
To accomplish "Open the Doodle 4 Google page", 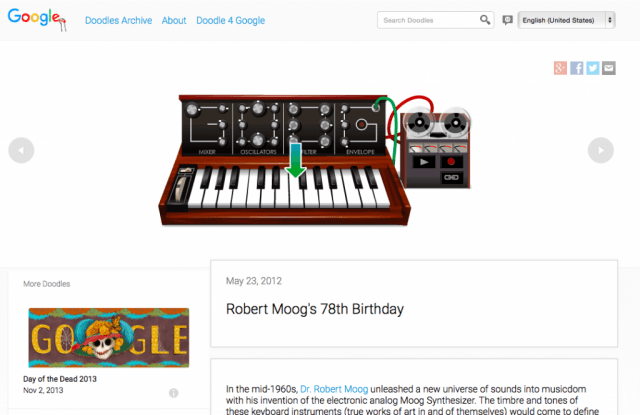I will click(229, 20).
